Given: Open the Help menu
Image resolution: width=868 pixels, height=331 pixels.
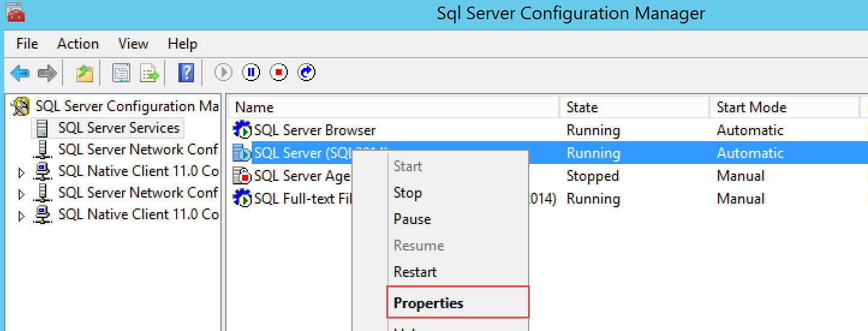Looking at the screenshot, I should 183,44.
